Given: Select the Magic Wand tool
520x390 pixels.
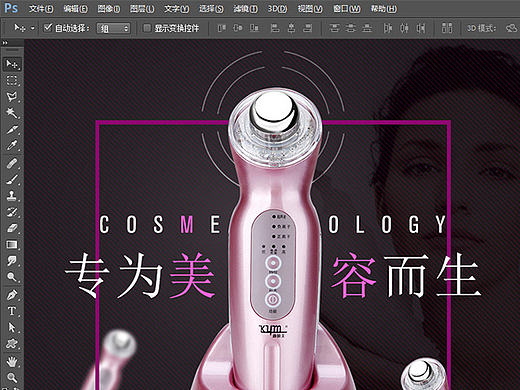Looking at the screenshot, I should click(12, 113).
